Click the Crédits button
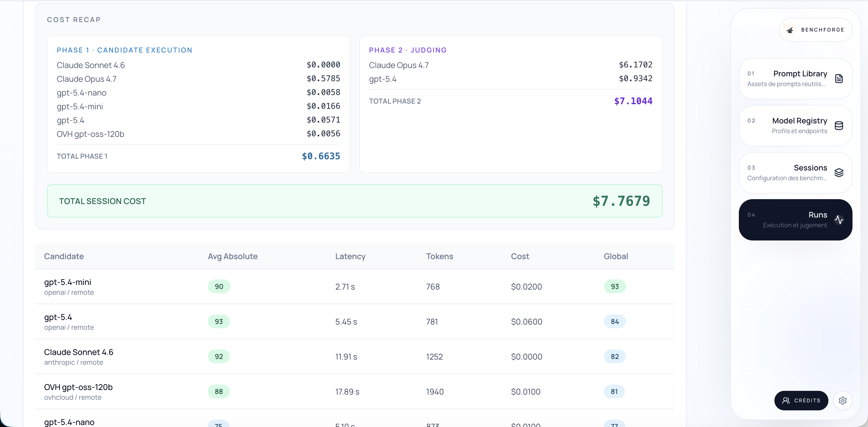 point(801,400)
